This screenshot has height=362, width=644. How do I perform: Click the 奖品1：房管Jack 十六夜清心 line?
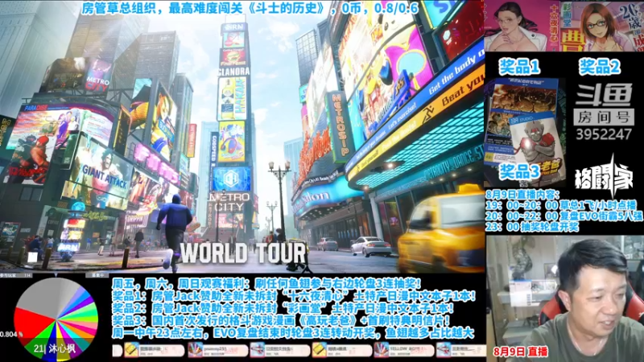point(294,295)
